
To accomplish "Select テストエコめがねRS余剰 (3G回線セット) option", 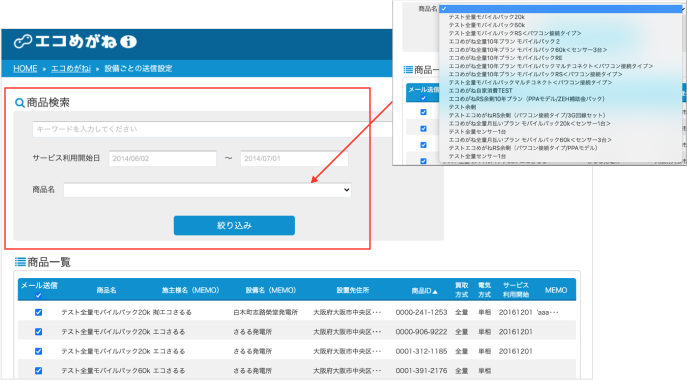I will point(527,115).
